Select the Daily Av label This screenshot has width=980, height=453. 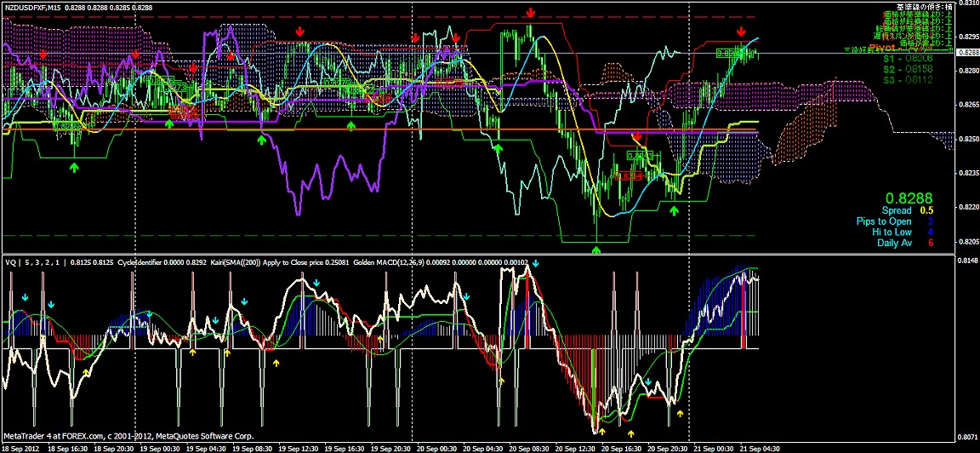(894, 243)
